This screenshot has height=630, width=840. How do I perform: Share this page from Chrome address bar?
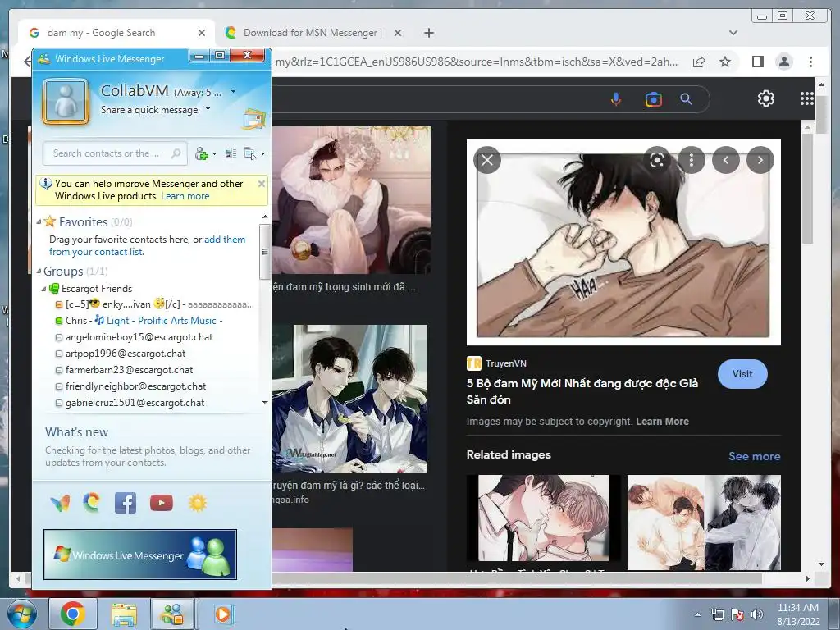[x=699, y=62]
